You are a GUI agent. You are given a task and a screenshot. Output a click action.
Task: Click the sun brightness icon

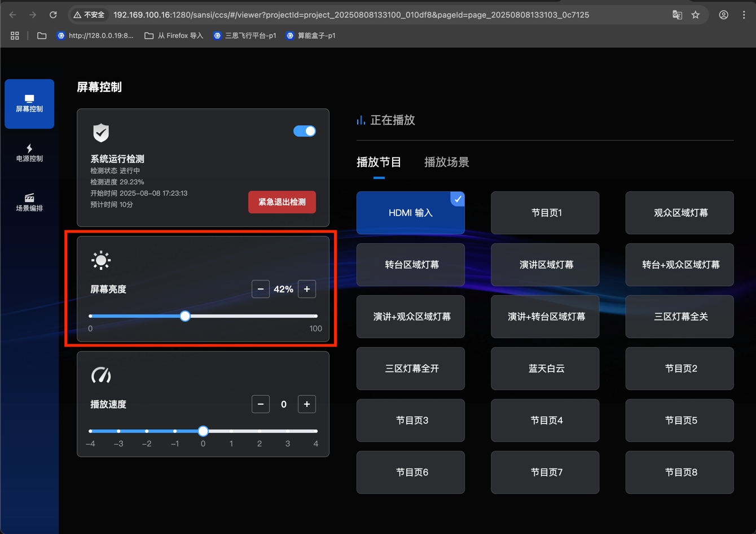click(x=101, y=260)
